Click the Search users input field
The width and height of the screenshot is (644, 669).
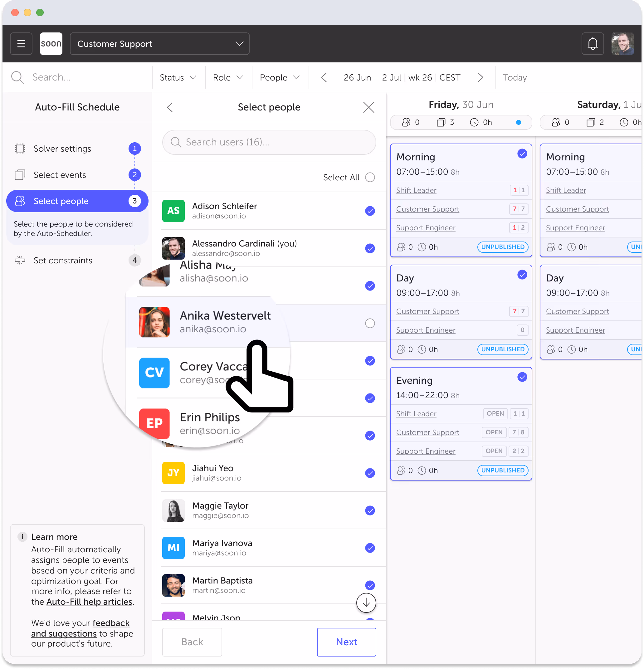coord(269,142)
